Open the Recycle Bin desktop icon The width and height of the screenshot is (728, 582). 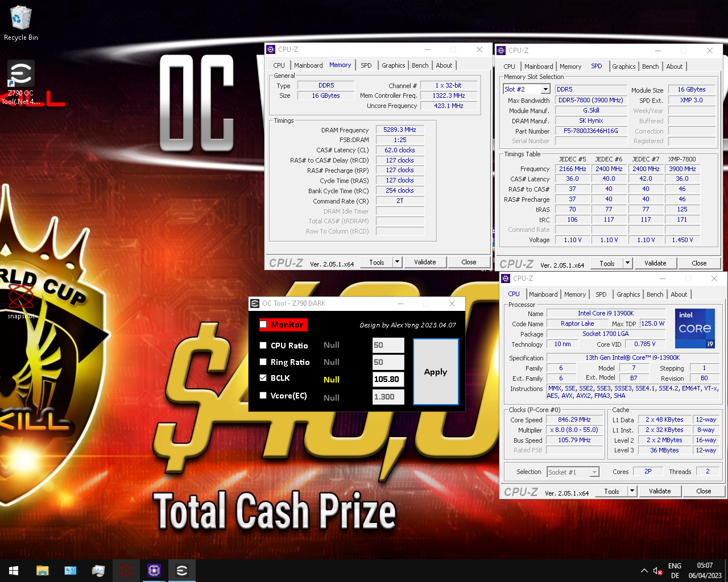pos(21,24)
